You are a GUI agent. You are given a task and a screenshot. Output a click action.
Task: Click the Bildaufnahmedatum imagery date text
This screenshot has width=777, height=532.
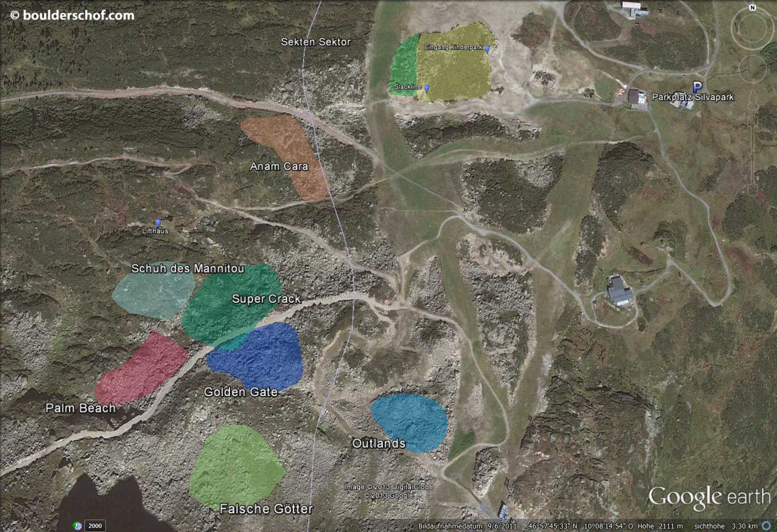coord(467,526)
